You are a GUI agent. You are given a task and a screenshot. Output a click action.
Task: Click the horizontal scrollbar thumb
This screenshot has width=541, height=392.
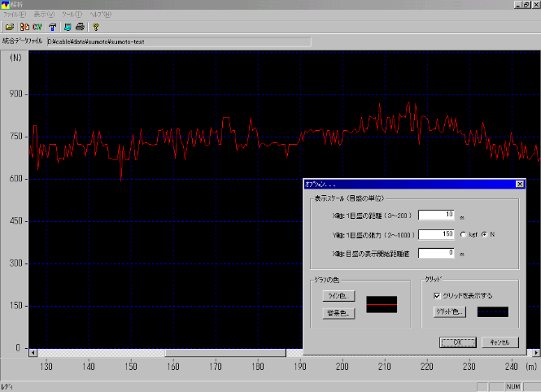(225, 353)
